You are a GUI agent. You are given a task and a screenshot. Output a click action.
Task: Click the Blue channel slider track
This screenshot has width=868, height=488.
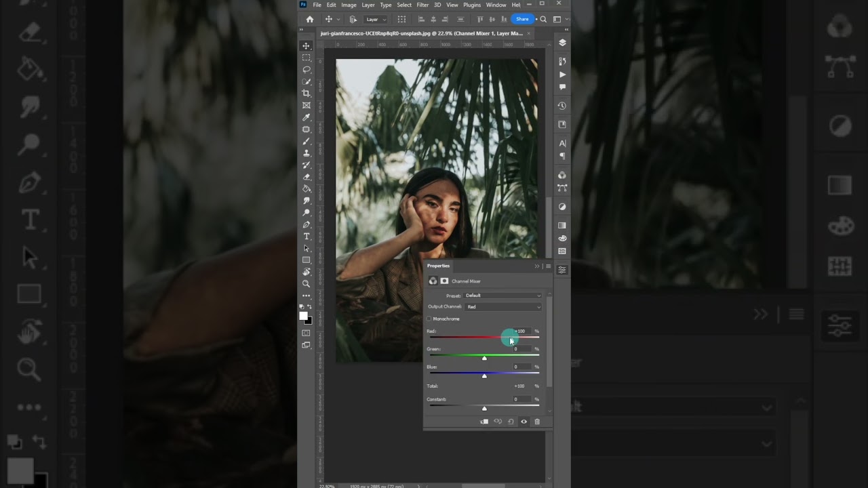tap(484, 373)
